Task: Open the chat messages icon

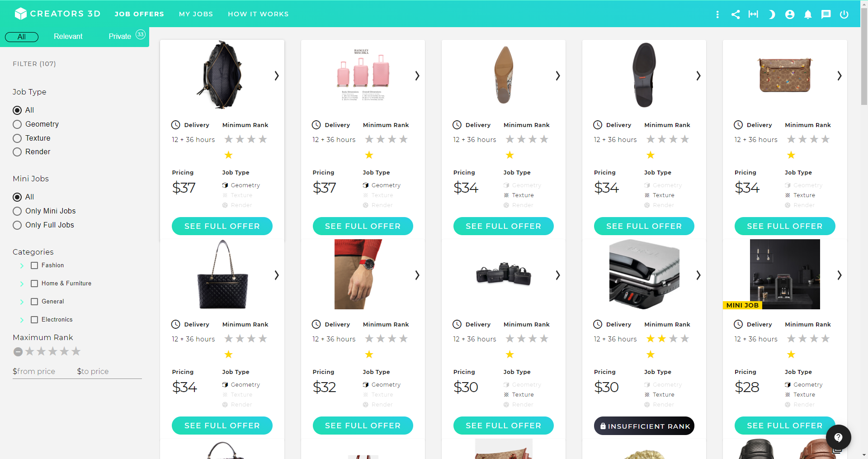Action: [826, 14]
